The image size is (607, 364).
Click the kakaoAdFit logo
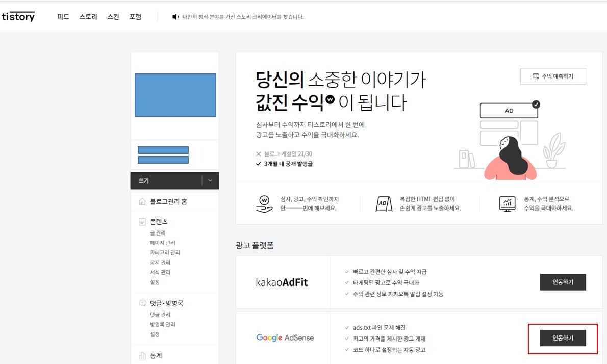click(x=282, y=282)
